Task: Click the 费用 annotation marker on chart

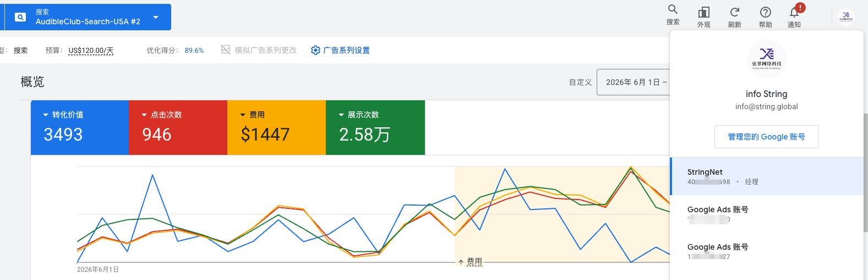Action: (470, 262)
